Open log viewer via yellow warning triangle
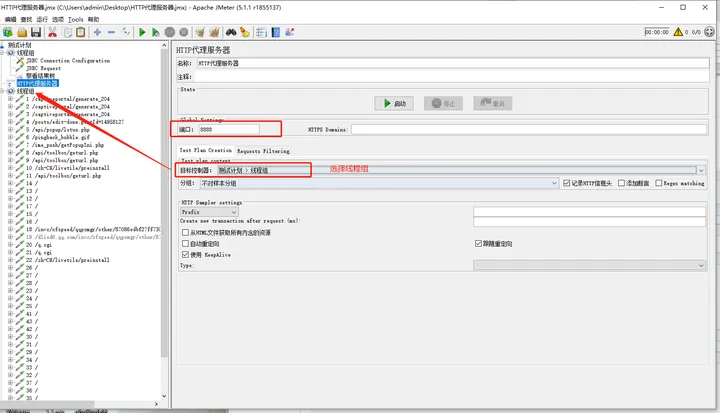Viewport: 720px width, 413px height. (678, 32)
